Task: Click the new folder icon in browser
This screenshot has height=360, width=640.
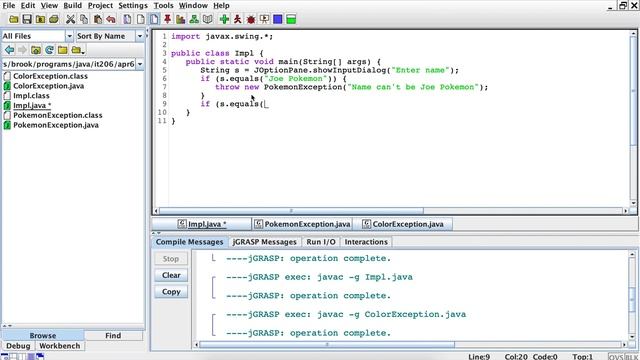Action: 62,50
